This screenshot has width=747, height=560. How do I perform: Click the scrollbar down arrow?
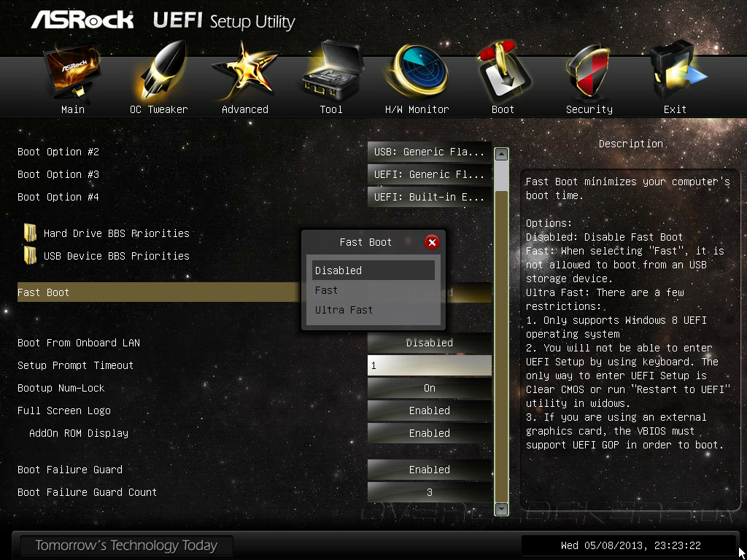click(501, 508)
